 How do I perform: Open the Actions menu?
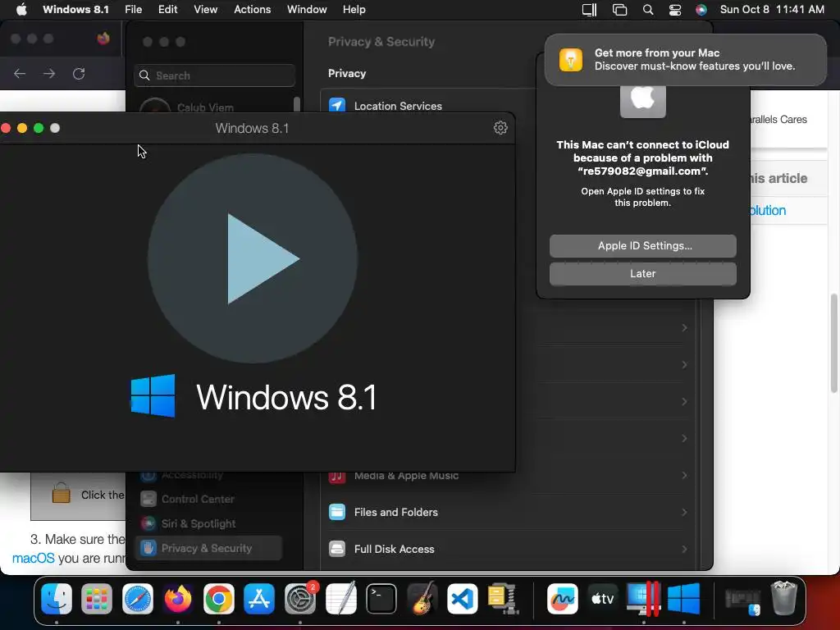(x=253, y=10)
